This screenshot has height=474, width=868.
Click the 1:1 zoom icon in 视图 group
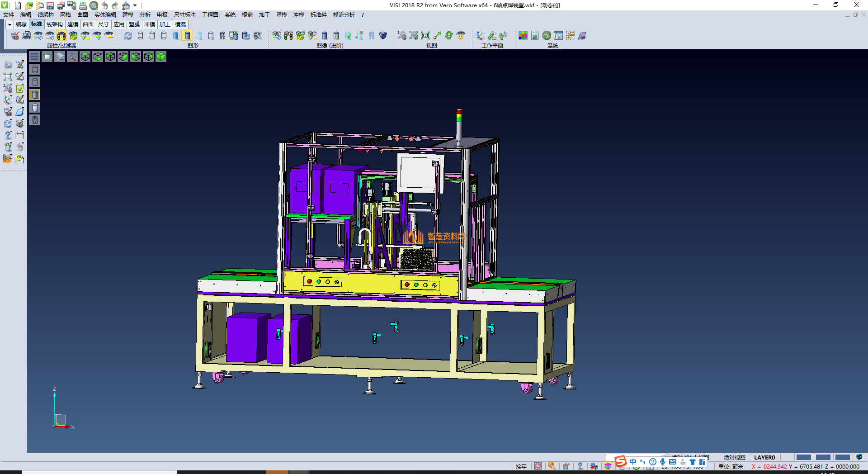pyautogui.click(x=425, y=36)
